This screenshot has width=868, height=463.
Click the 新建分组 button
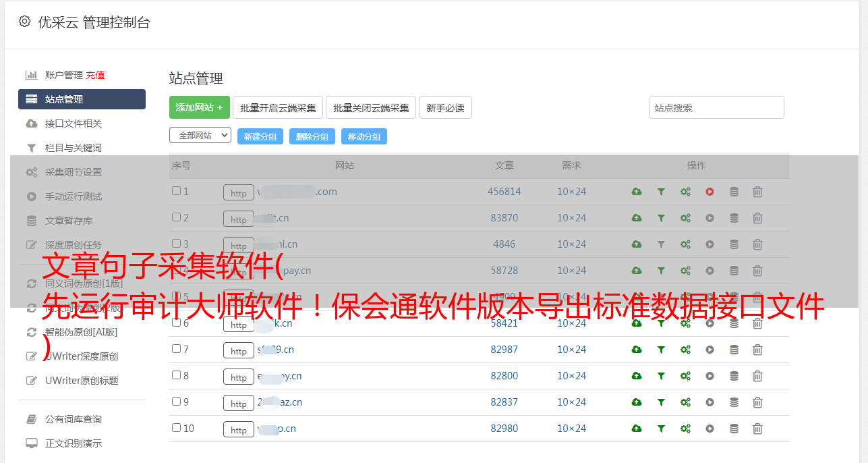[x=260, y=136]
